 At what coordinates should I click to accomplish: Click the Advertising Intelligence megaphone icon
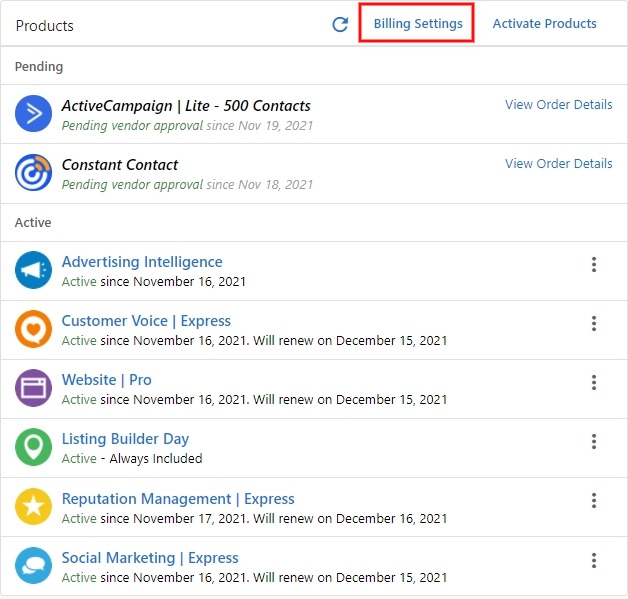click(x=34, y=270)
